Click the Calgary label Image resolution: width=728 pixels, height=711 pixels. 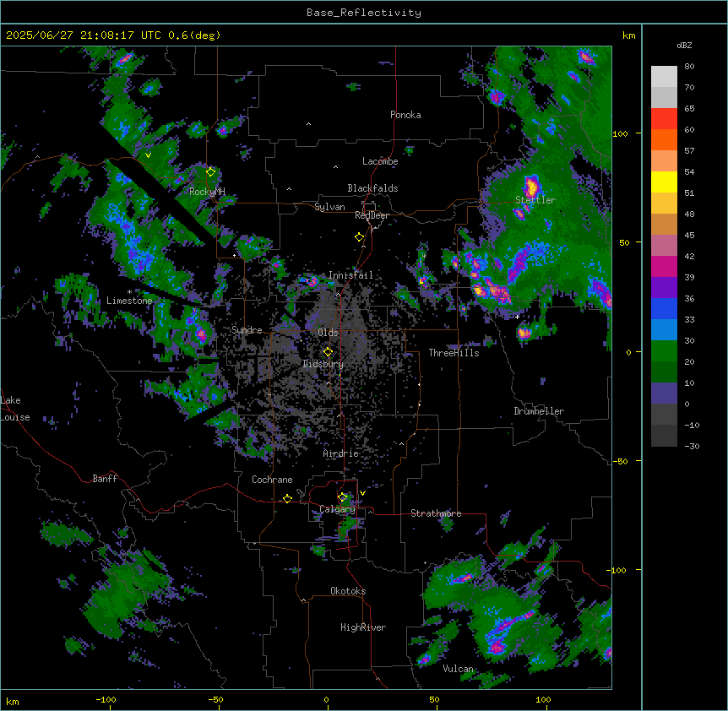coord(338,509)
